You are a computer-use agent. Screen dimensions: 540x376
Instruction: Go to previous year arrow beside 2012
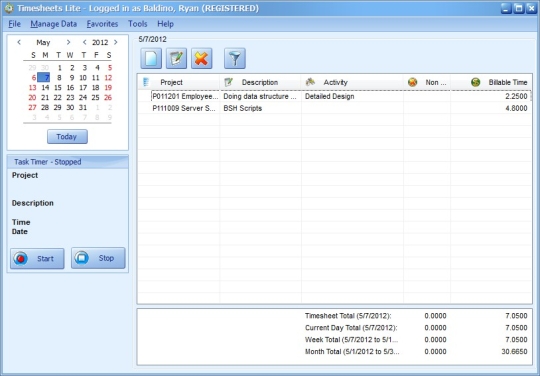84,42
